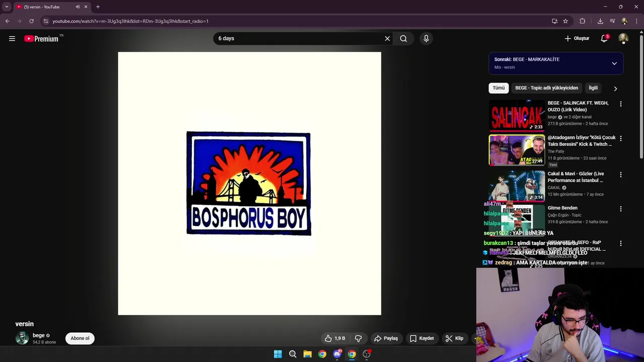The width and height of the screenshot is (644, 362).
Task: Open the Cakal & Mavi - Gözler thumbnail
Action: pyautogui.click(x=517, y=186)
